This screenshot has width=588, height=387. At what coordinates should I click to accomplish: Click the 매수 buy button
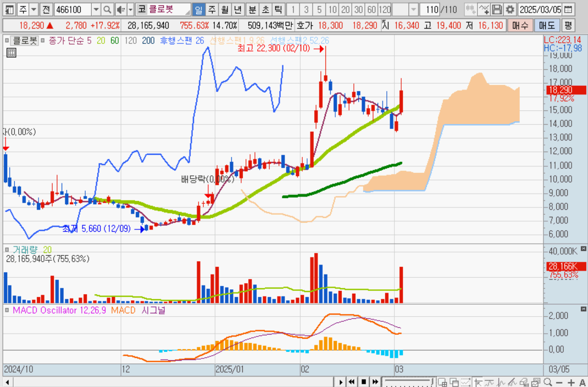(520, 25)
